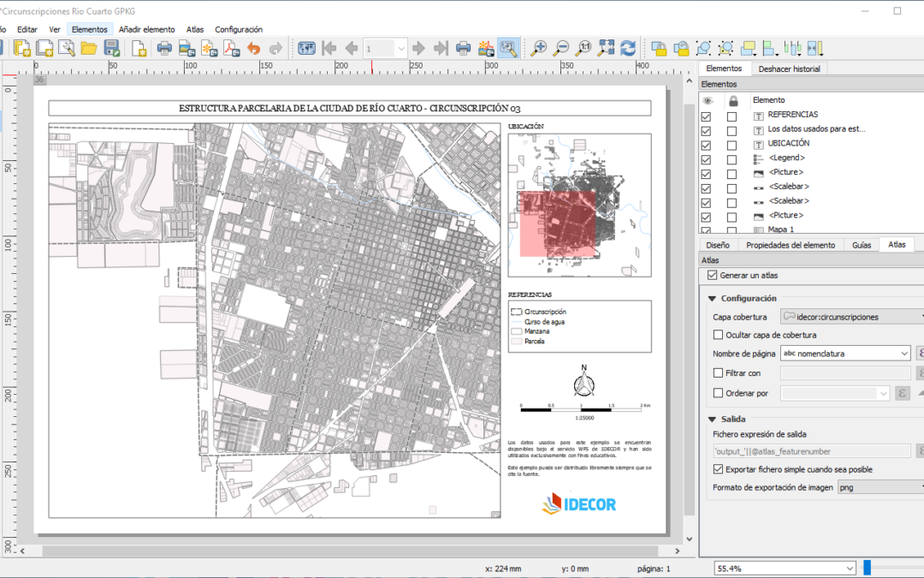Refresh the layout view
Image resolution: width=924 pixels, height=578 pixels.
tap(628, 48)
